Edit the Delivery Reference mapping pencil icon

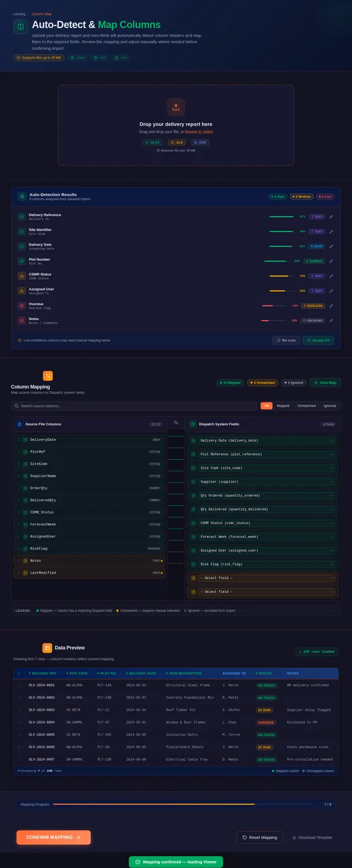tap(331, 217)
